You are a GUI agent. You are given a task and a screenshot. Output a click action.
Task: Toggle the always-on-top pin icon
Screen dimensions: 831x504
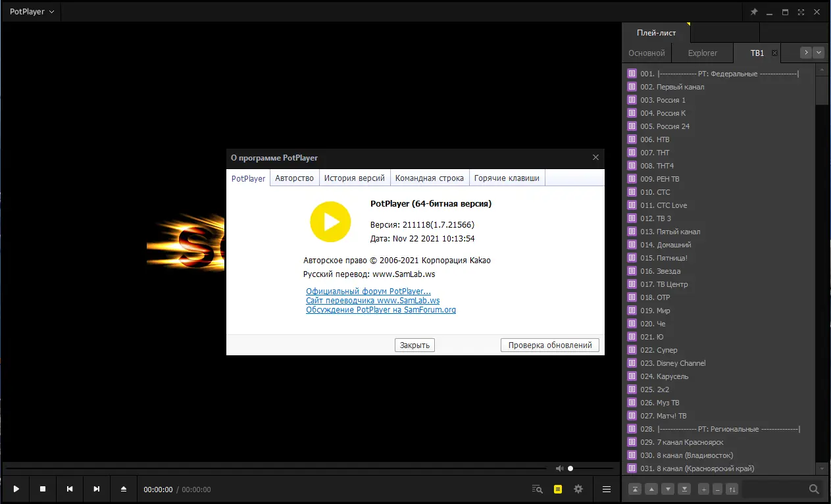754,12
